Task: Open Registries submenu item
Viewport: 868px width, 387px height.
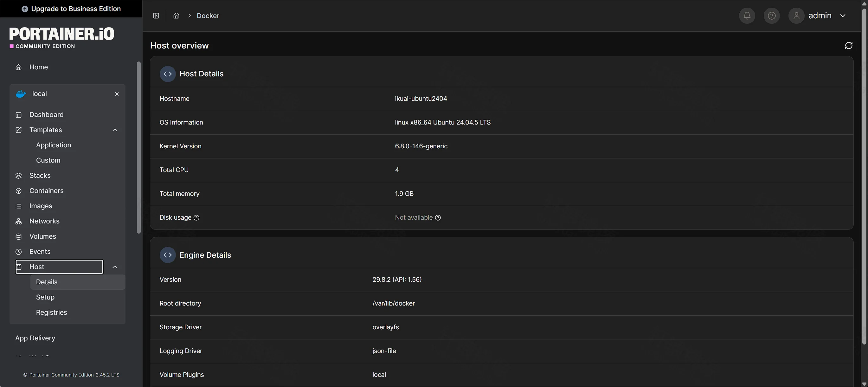Action: tap(52, 313)
